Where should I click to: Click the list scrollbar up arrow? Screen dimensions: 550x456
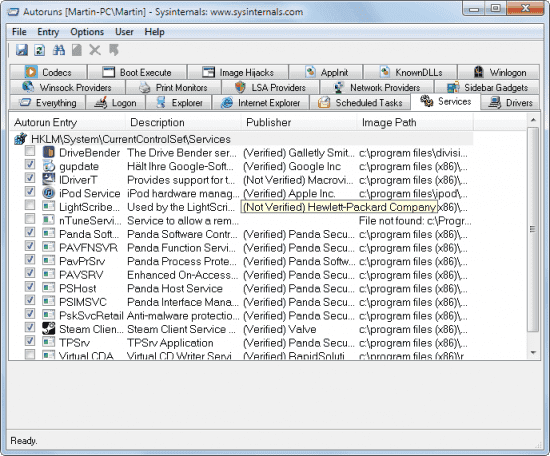coord(533,120)
